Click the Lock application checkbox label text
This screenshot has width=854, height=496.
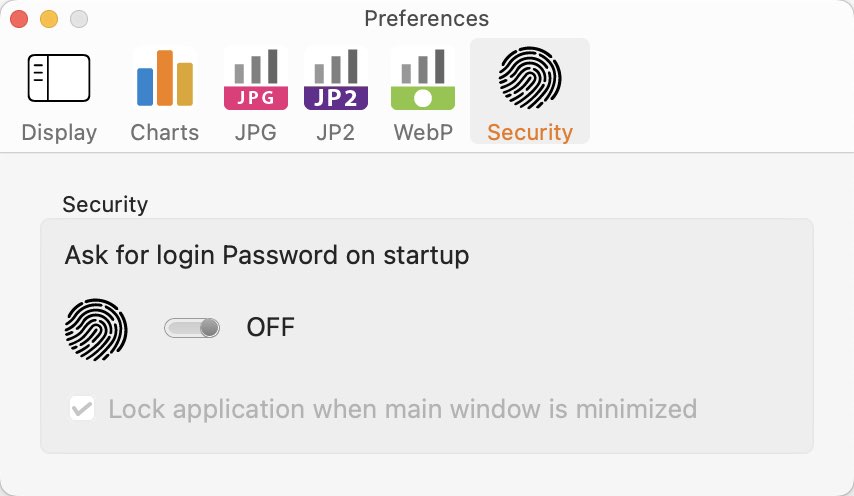(x=402, y=409)
